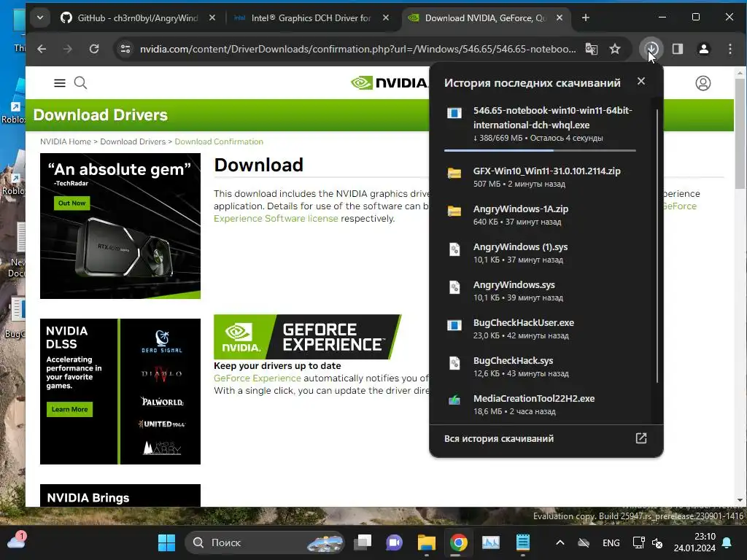This screenshot has height=560, width=747.
Task: Open Chrome downloads toolbar icon
Action: pos(651,49)
